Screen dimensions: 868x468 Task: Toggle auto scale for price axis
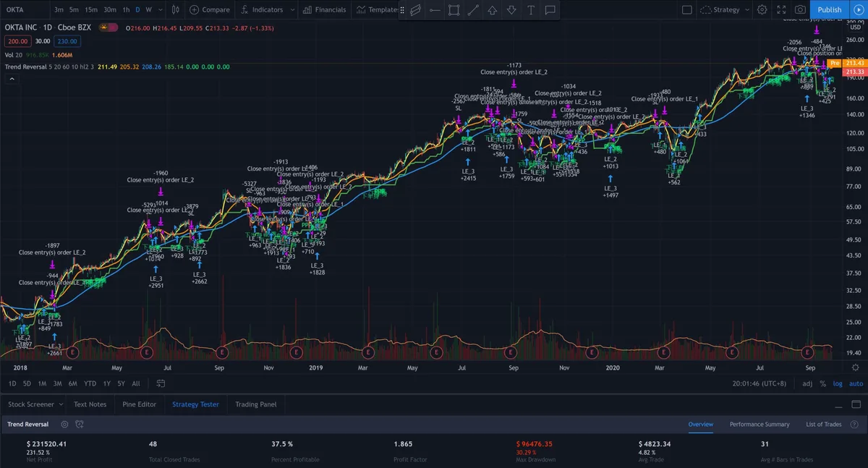(856, 383)
